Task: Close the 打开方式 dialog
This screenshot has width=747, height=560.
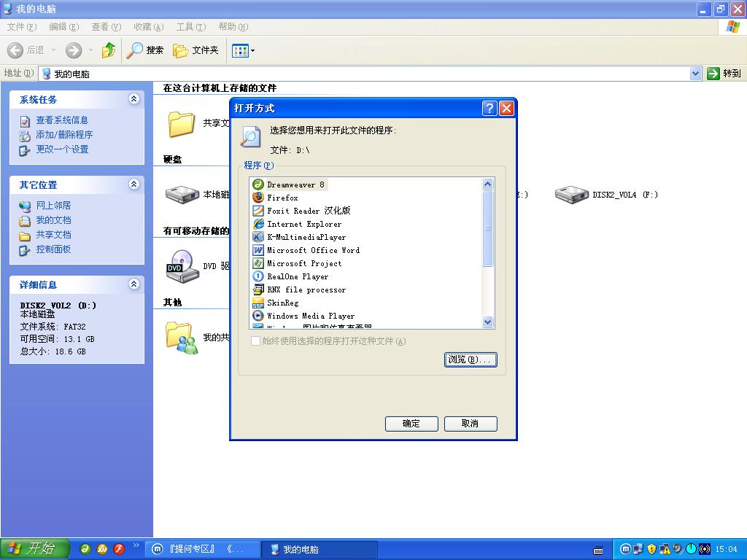Action: click(x=506, y=108)
